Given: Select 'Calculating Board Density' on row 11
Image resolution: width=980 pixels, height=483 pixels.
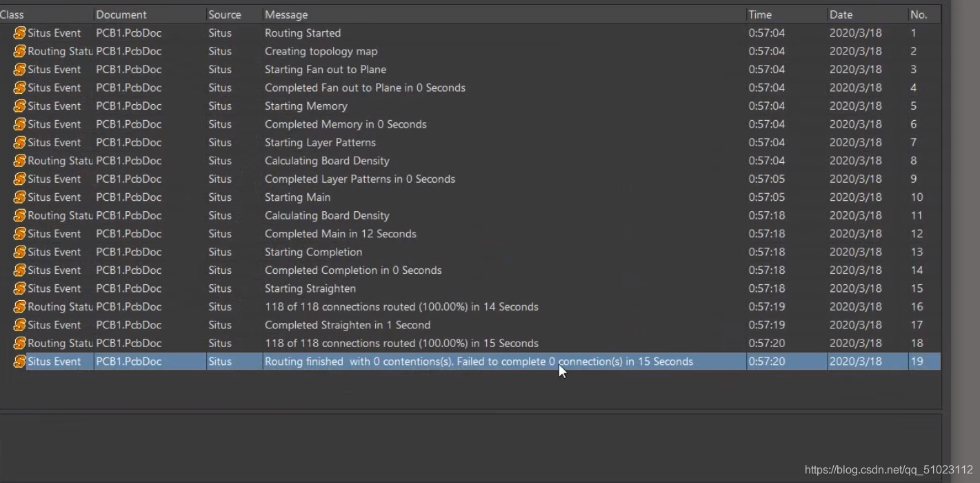Looking at the screenshot, I should (327, 216).
